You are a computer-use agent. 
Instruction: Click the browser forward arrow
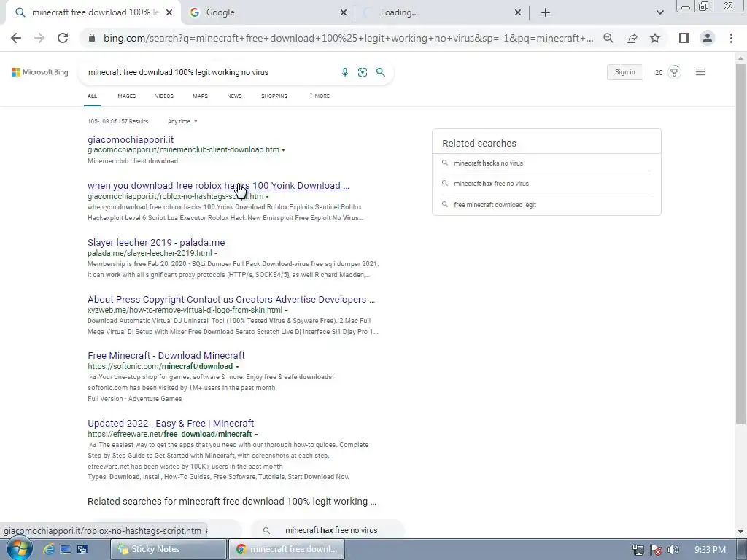39,38
